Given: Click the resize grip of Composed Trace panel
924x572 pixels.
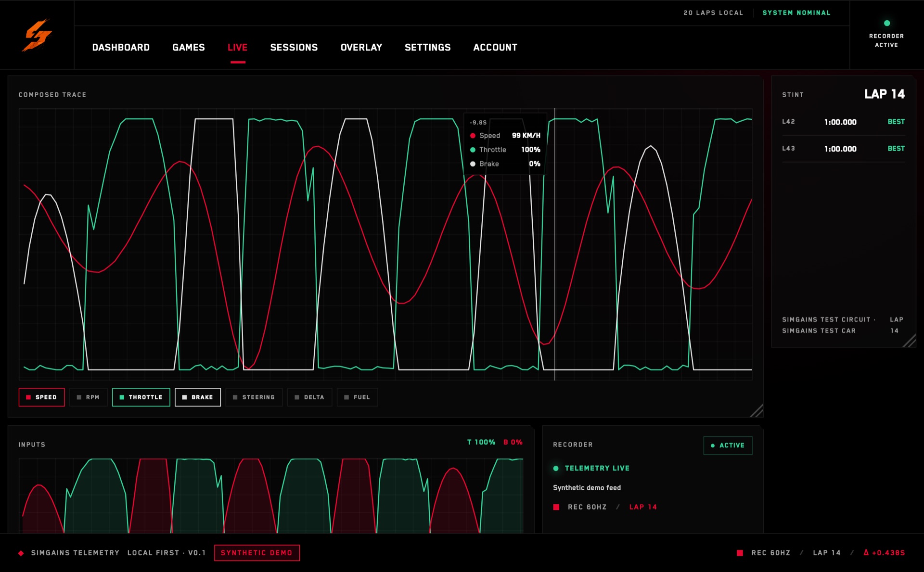Looking at the screenshot, I should click(757, 411).
